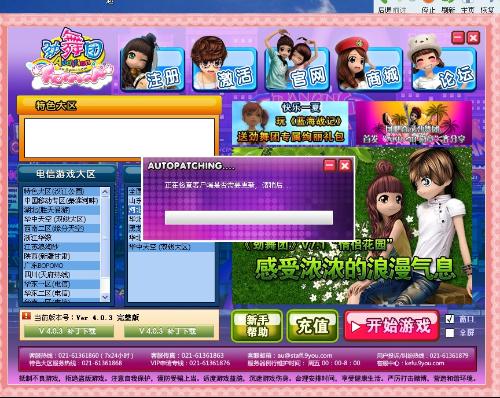Click the server list scroll-down arrow

[105, 297]
